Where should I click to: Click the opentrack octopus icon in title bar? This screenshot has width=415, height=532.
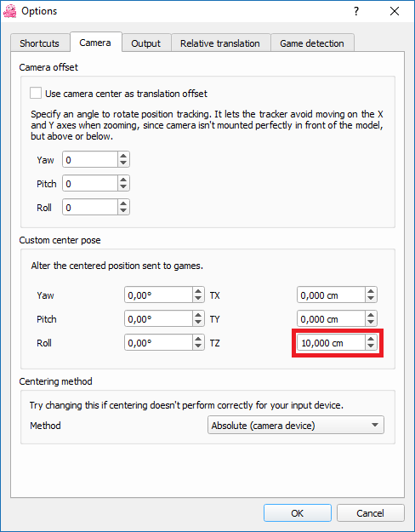tap(9, 11)
